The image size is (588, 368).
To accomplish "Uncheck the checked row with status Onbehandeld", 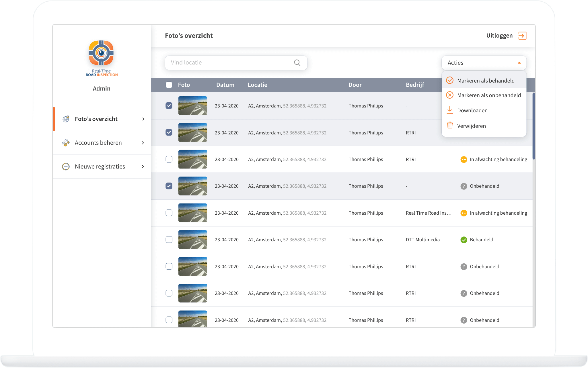I will [x=169, y=186].
